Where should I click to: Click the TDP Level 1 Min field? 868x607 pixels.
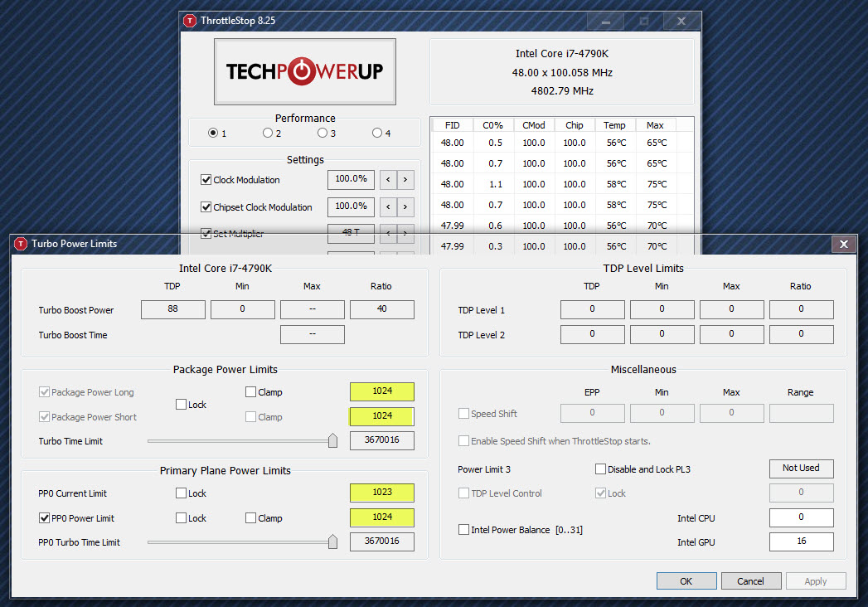662,309
